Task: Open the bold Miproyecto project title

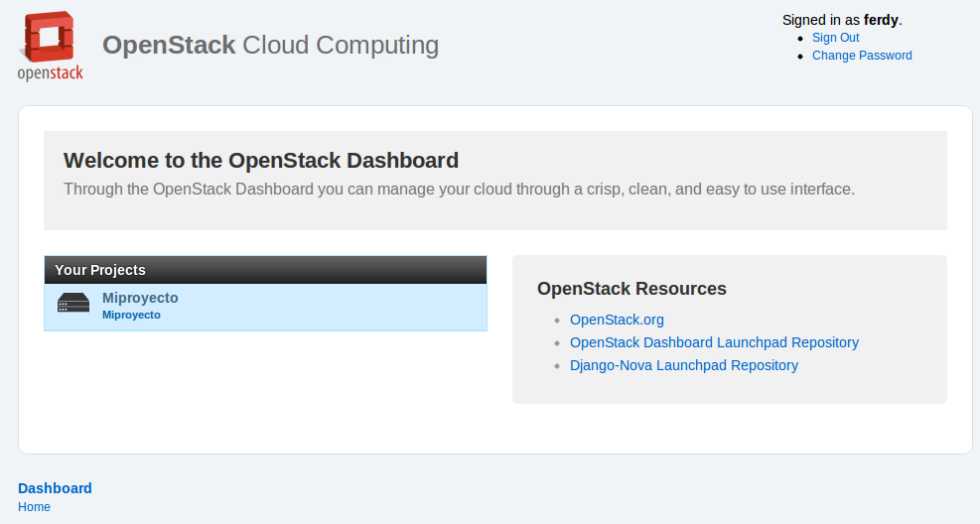Action: pos(140,298)
